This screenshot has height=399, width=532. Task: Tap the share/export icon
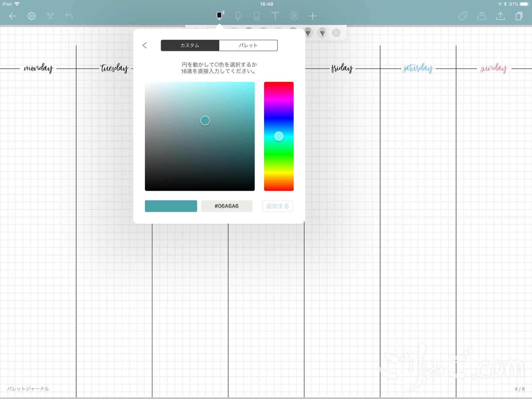click(x=500, y=16)
